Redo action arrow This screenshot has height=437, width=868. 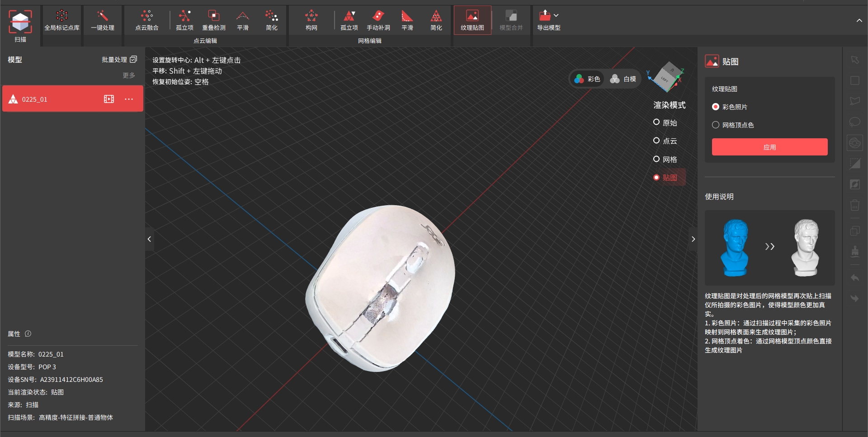coord(854,298)
